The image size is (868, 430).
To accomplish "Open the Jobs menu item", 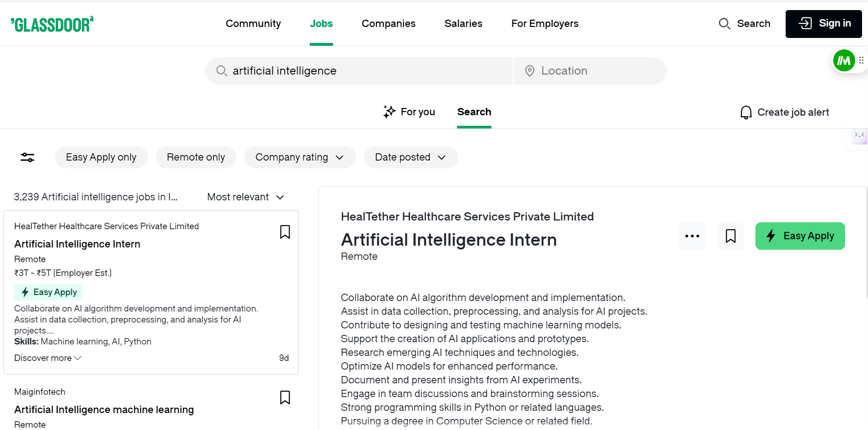I will point(321,23).
